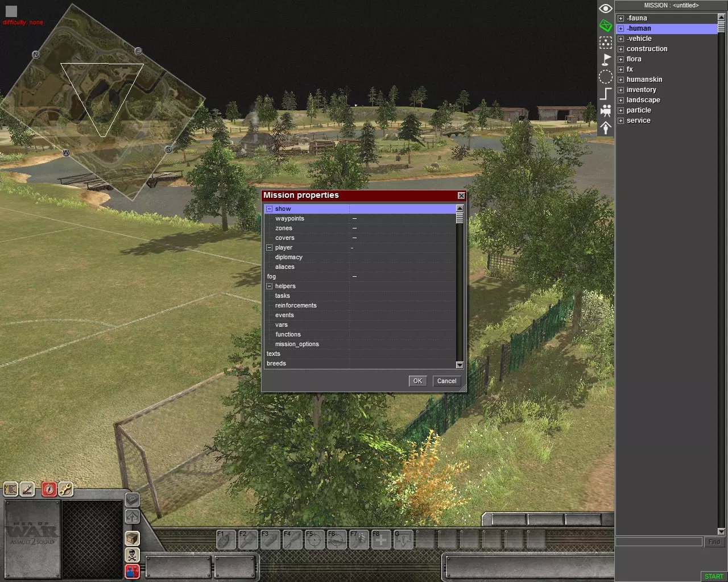Screen dimensions: 728x582
Task: Click the G drop-item slot
Action: [403, 539]
